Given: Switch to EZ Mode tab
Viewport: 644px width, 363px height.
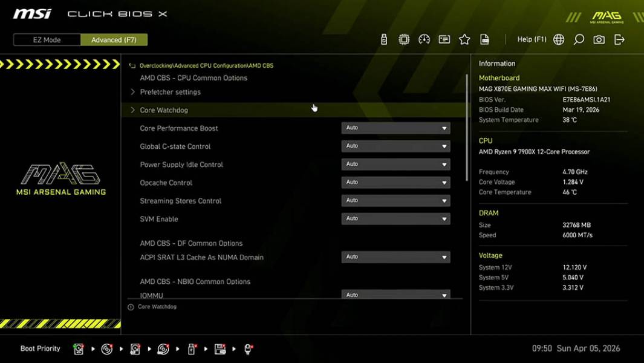Looking at the screenshot, I should point(46,39).
